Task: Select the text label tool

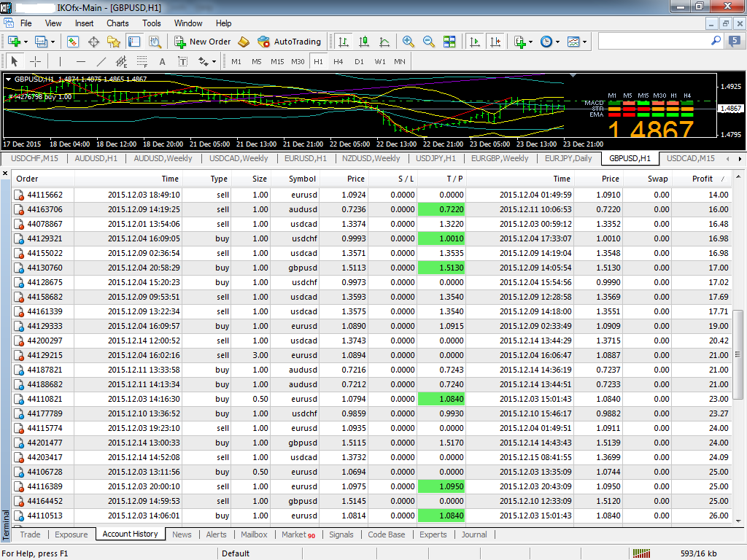Action: pos(183,61)
